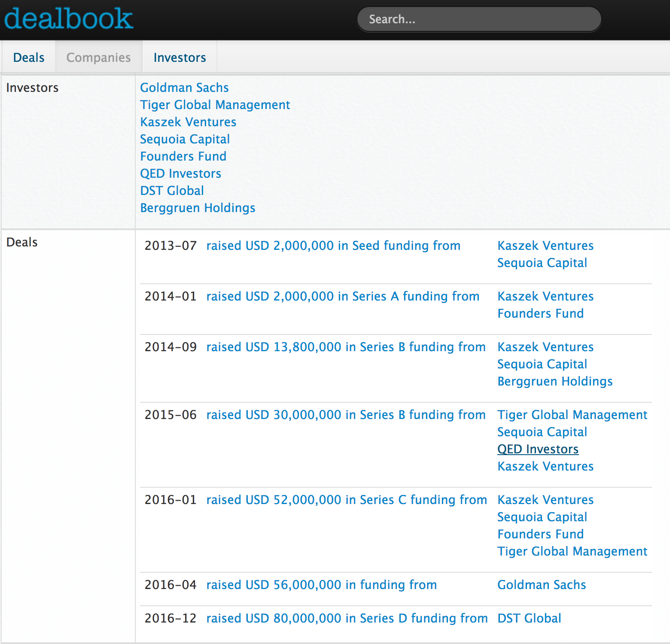Select the date 2014-01 text
670x644 pixels.
pyautogui.click(x=171, y=296)
